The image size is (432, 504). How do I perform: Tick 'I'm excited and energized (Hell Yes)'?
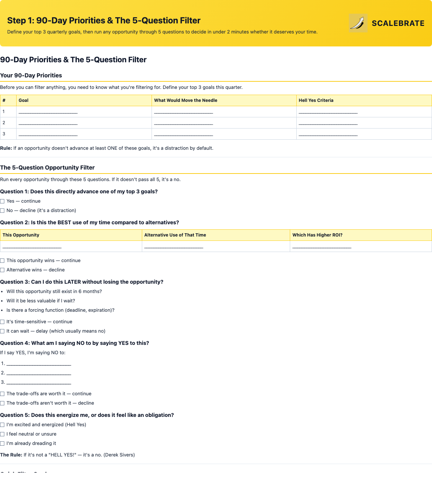2,425
